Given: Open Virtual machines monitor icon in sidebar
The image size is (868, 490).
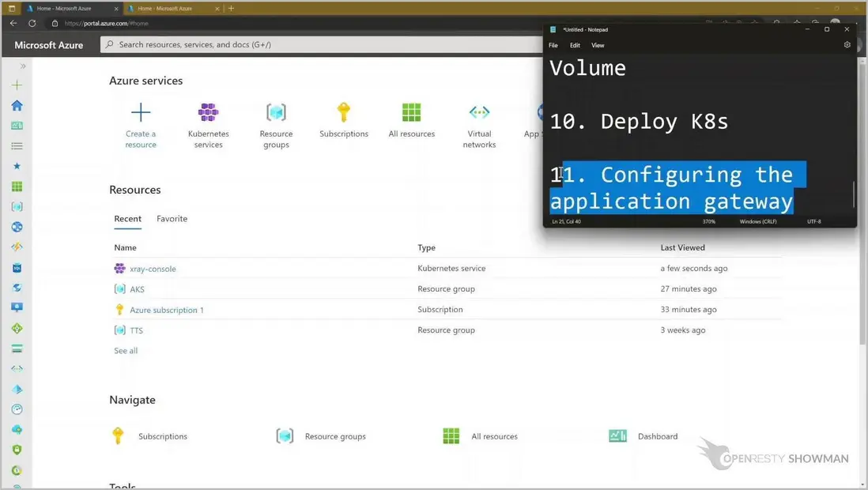Looking at the screenshot, I should 17,308.
